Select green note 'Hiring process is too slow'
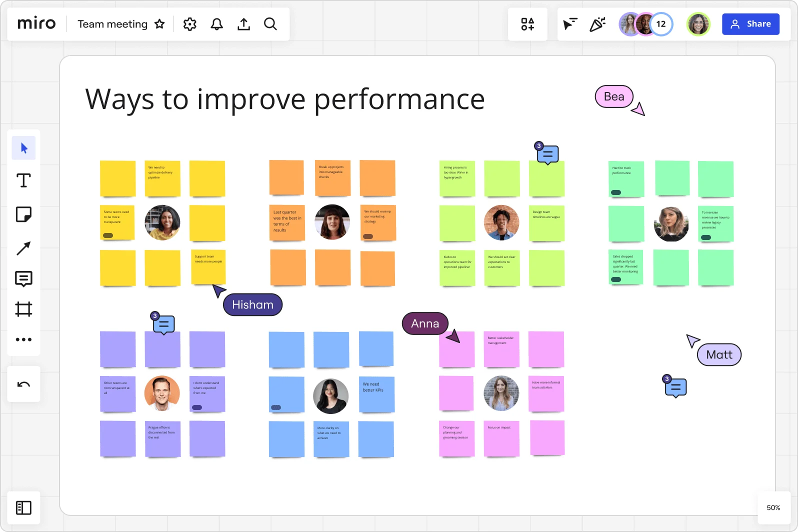This screenshot has height=532, width=798. (457, 178)
